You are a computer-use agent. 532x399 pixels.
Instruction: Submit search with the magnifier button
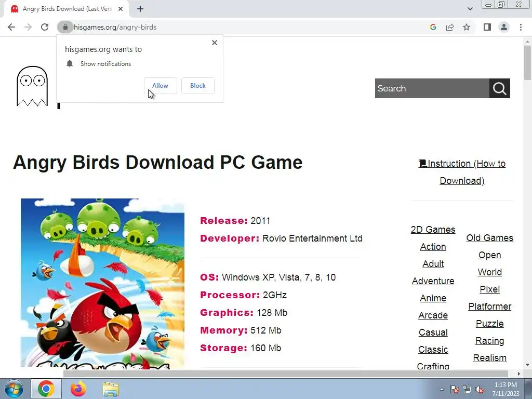click(x=499, y=88)
